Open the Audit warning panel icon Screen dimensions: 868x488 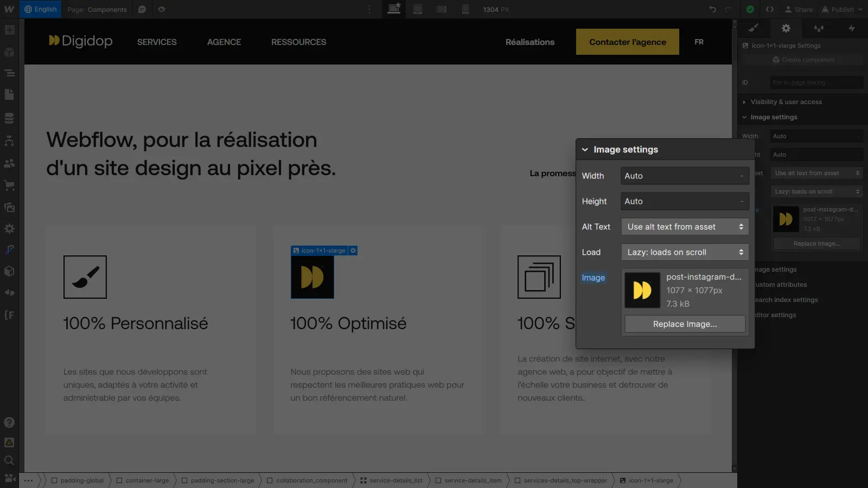[9, 442]
